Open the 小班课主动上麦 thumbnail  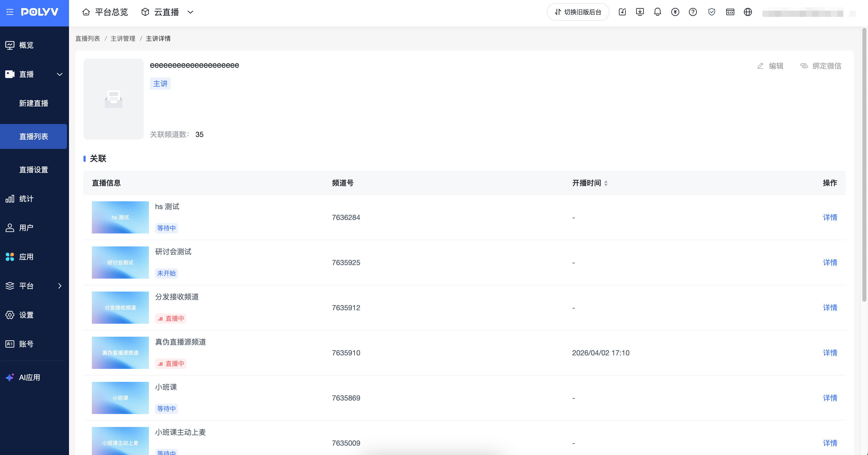click(x=120, y=441)
